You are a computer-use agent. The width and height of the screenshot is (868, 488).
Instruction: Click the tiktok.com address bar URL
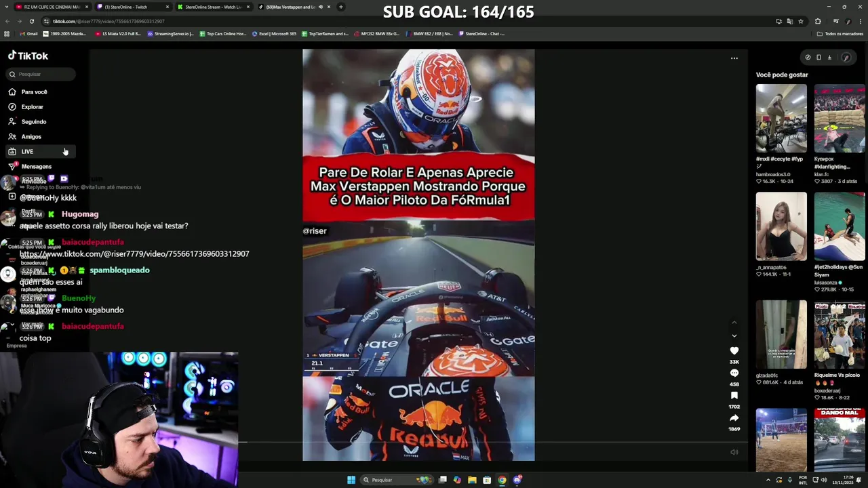point(108,21)
